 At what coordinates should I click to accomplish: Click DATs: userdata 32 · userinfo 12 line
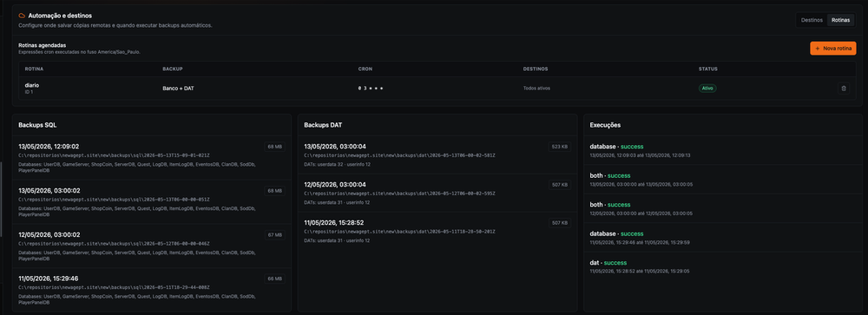[337, 164]
